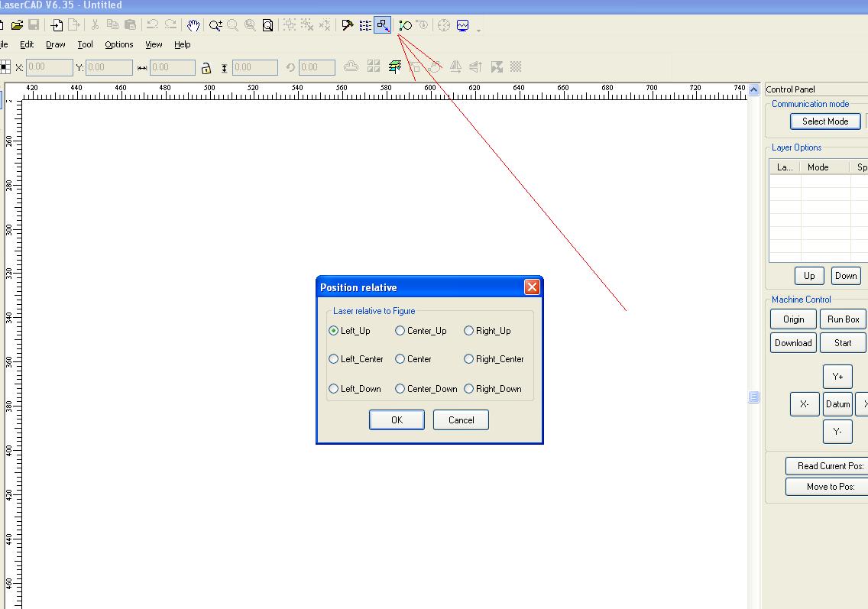Pick the Center_Up radio option
The width and height of the screenshot is (868, 609).
400,331
